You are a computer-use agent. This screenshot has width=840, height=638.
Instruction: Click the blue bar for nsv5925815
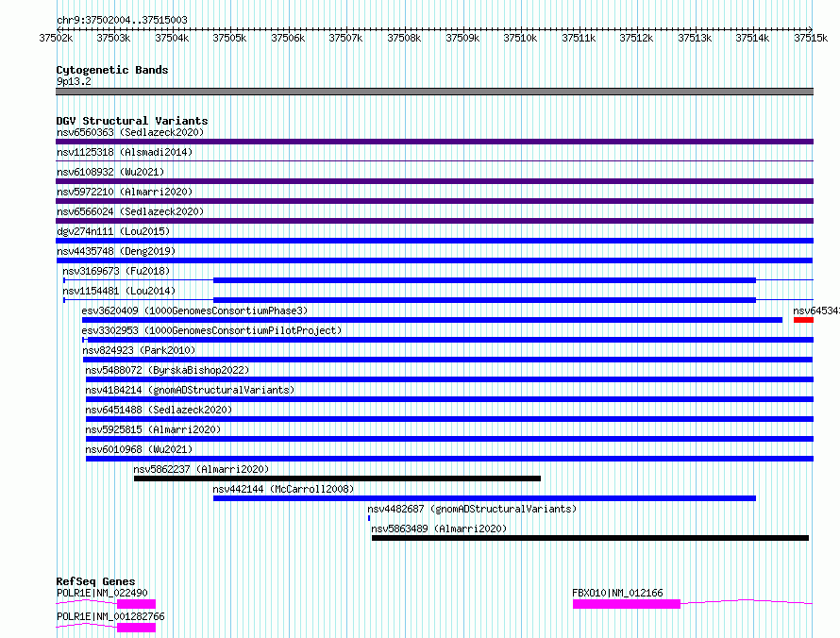coord(449,439)
